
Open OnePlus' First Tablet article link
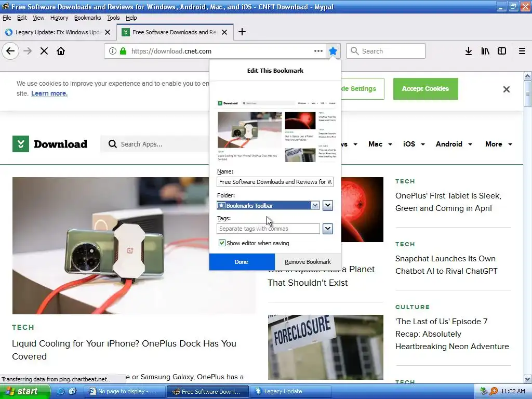(x=448, y=202)
